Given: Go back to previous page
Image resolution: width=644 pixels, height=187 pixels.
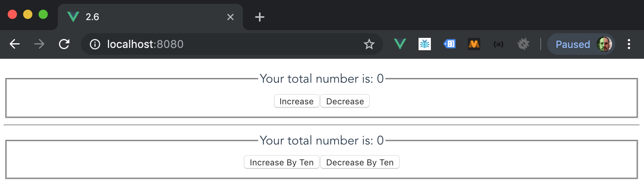Looking at the screenshot, I should 15,44.
